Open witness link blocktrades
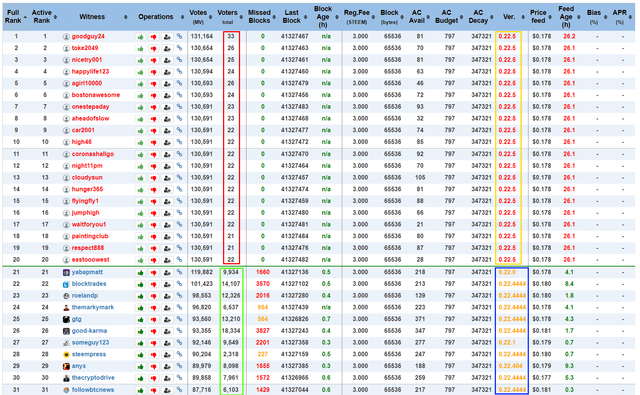The height and width of the screenshot is (395, 640). click(x=89, y=284)
